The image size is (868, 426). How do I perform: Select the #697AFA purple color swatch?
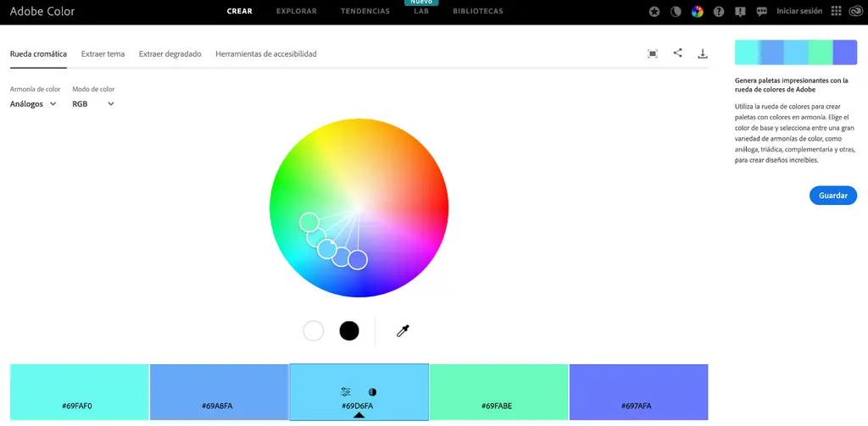639,391
